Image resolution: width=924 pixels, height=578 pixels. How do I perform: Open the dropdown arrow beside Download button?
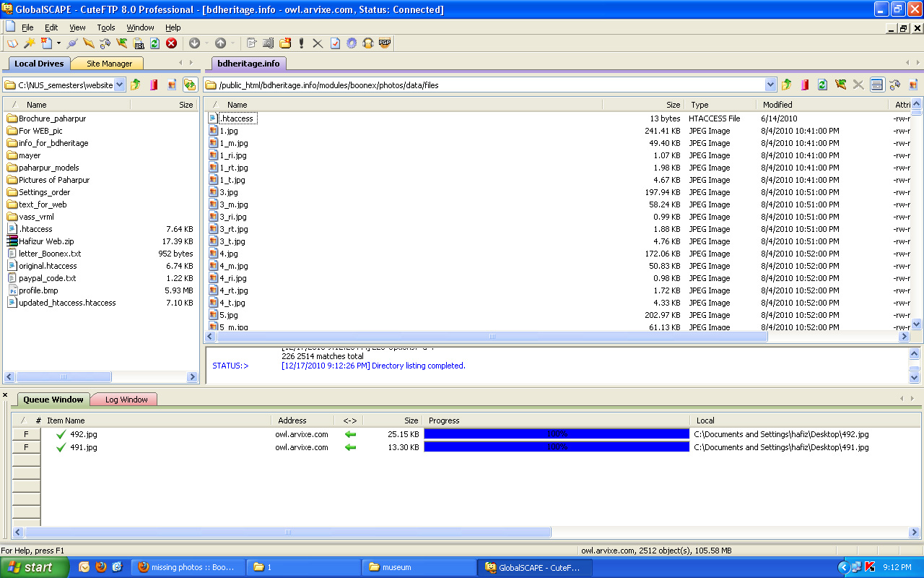206,43
